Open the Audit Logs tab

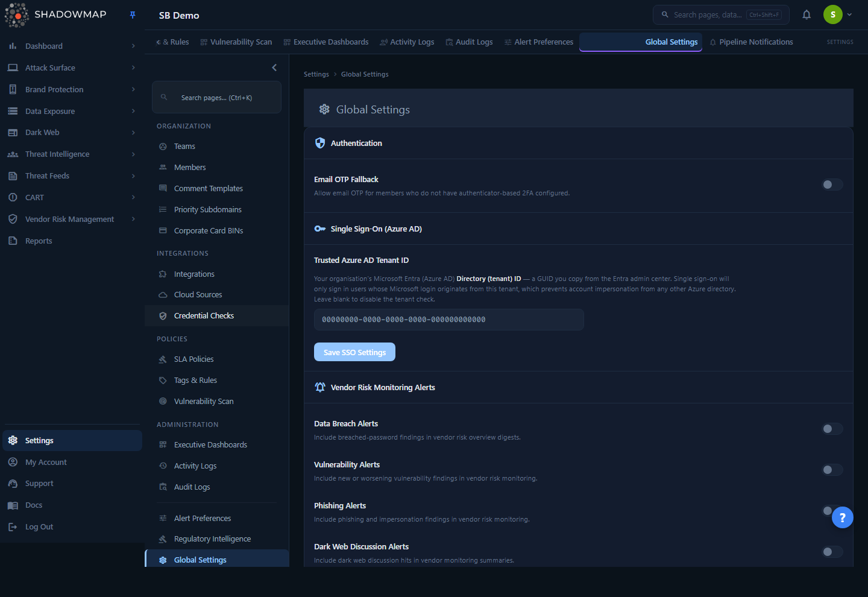(469, 42)
